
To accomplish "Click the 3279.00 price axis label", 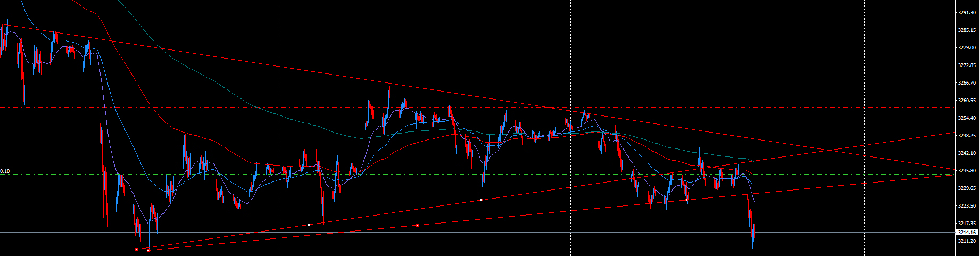I will coord(966,47).
